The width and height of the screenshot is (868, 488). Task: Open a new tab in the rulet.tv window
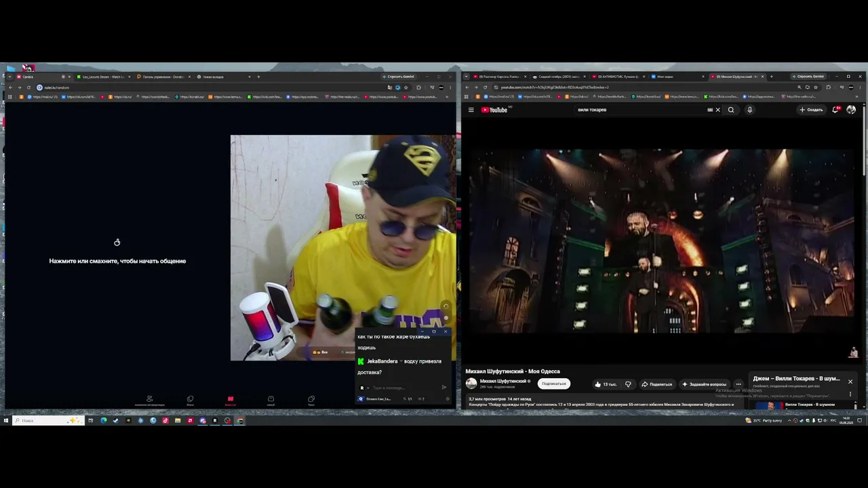coord(258,77)
